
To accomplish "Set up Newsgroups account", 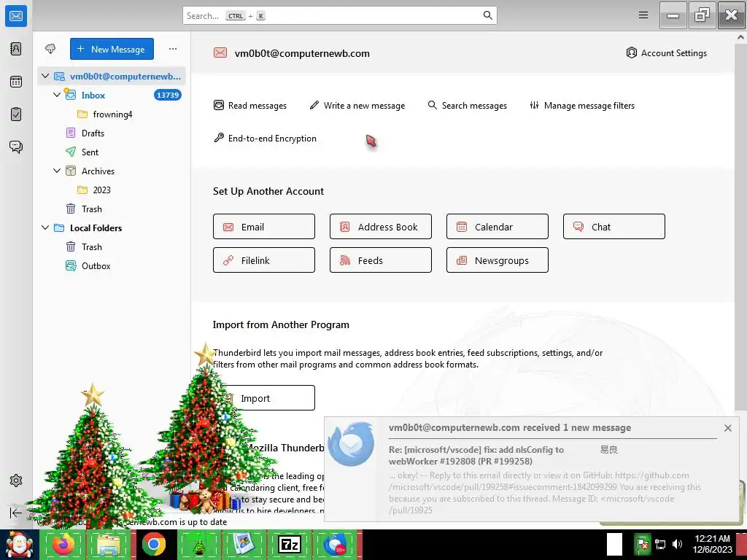I will pos(498,260).
